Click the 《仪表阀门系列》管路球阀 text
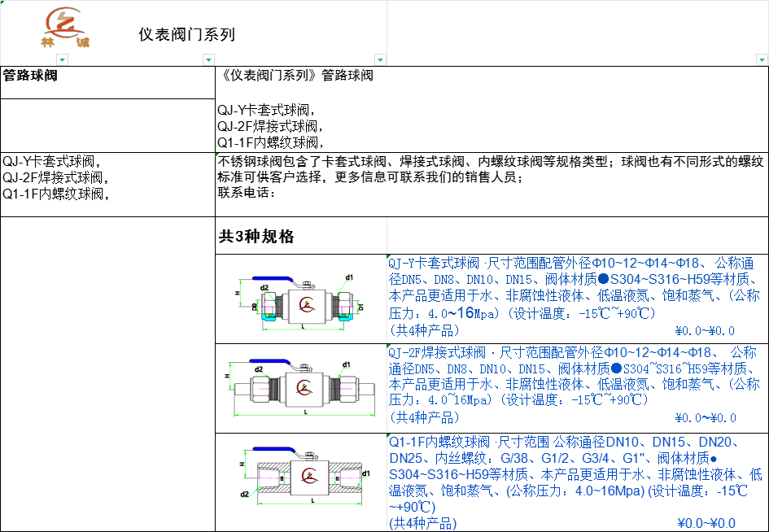The width and height of the screenshot is (769, 532). click(296, 76)
